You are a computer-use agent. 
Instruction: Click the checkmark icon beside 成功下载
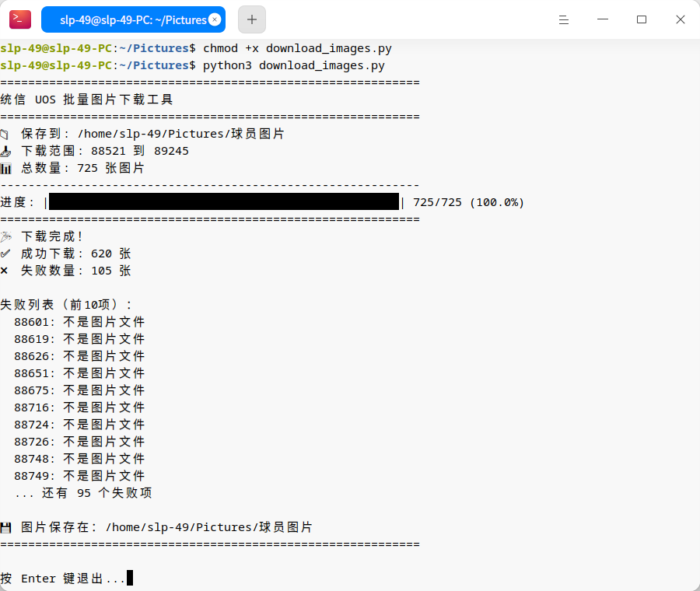click(5, 254)
